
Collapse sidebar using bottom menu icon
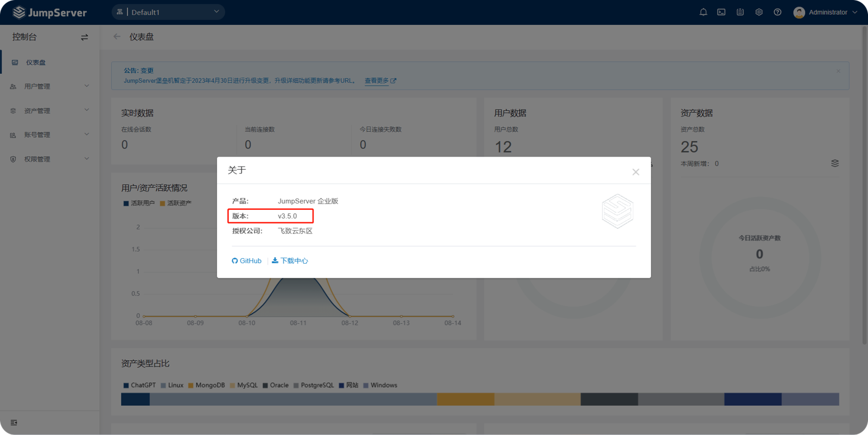tap(14, 423)
